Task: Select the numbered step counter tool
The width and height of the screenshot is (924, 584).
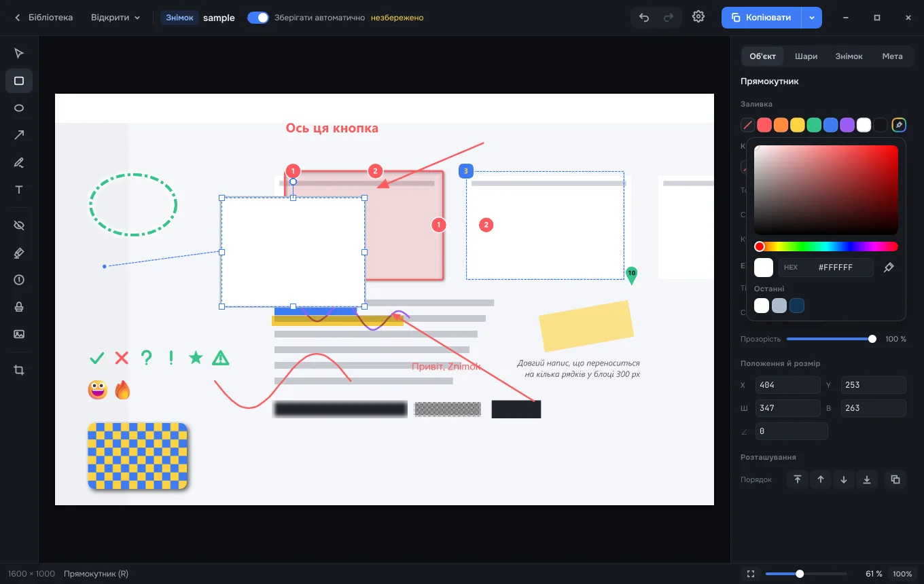Action: click(x=19, y=280)
